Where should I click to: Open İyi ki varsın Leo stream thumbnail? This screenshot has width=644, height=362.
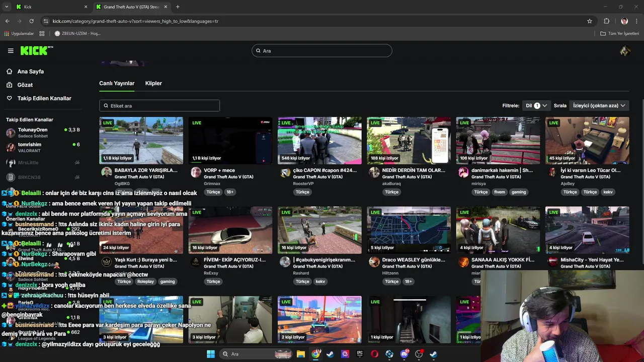point(587,140)
